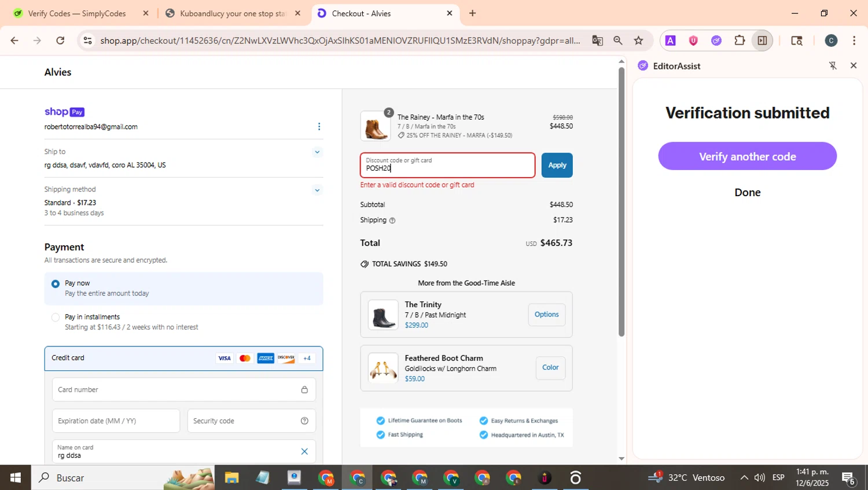Close the Kuboandlucy tab

coord(297,13)
